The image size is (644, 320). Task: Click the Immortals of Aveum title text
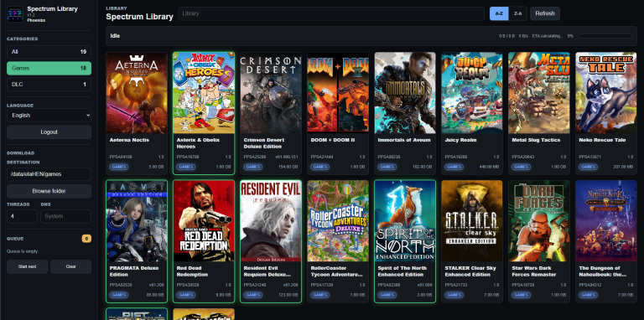point(404,140)
